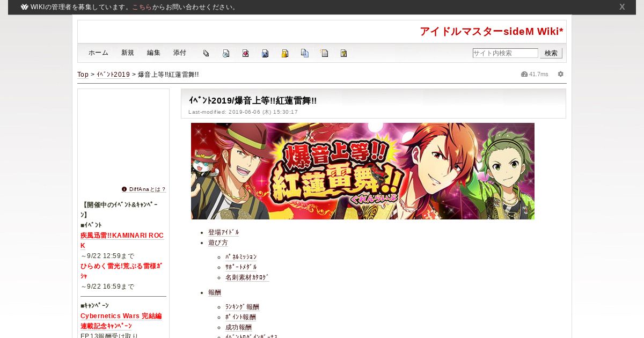Click the overlapping-pages copy icon in toolbar
This screenshot has width=644, height=338.
click(x=206, y=53)
